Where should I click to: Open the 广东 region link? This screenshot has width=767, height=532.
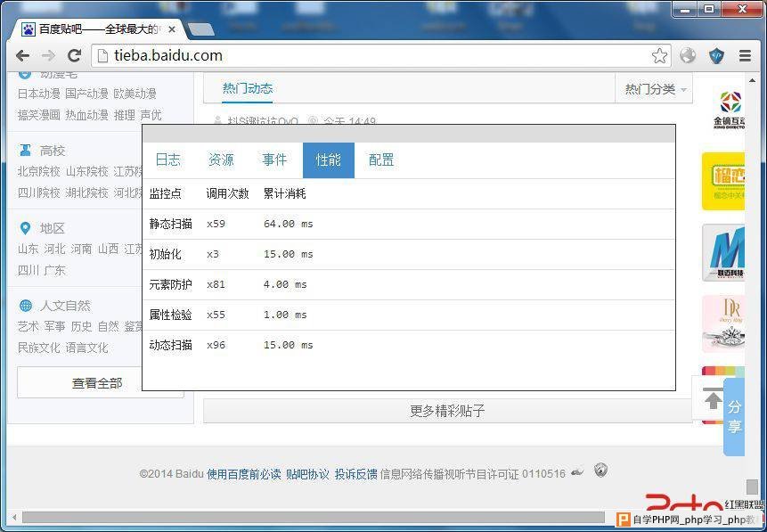tap(55, 270)
